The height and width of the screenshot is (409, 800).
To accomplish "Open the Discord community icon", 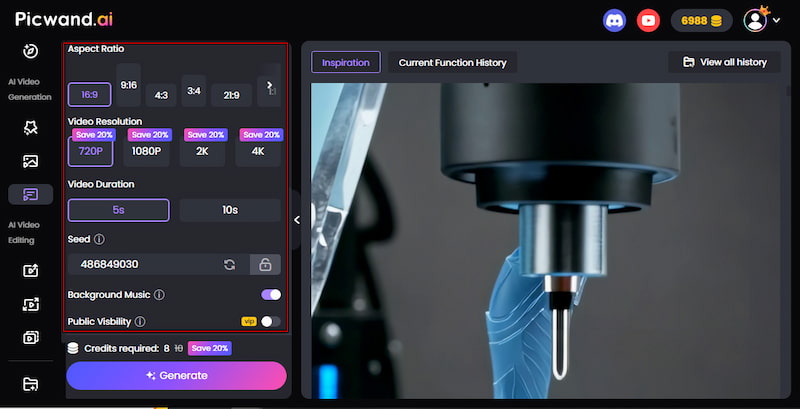I will 614,21.
